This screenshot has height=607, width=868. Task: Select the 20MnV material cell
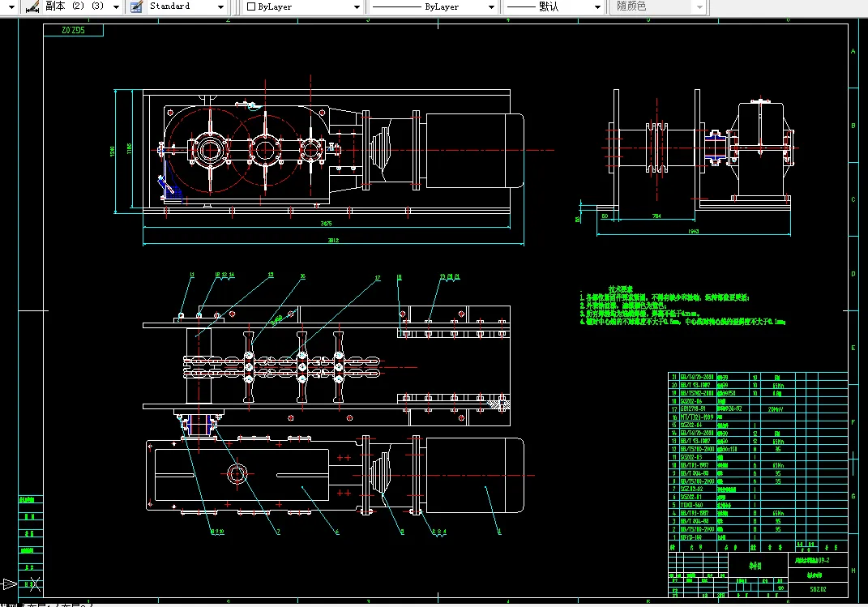(x=775, y=409)
